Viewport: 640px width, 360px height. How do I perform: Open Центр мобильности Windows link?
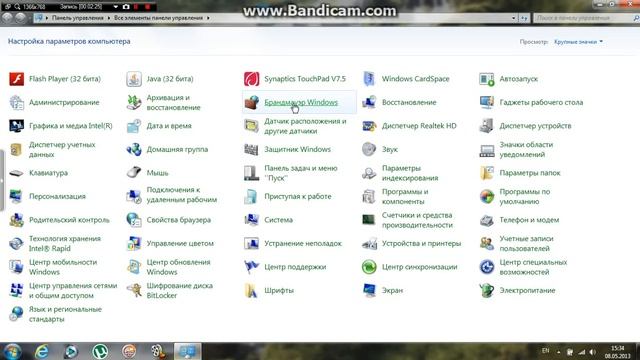[x=63, y=267]
